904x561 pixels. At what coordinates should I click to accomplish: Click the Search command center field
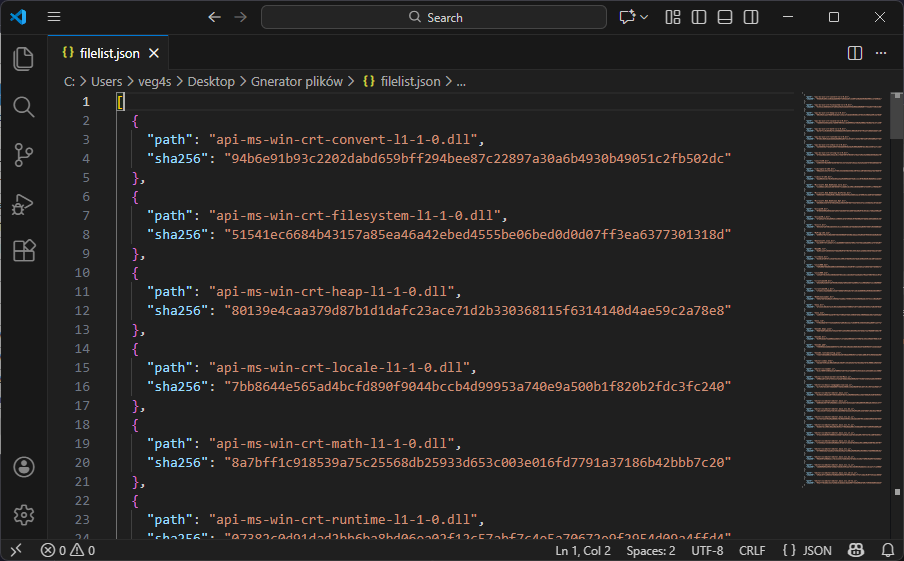point(434,17)
